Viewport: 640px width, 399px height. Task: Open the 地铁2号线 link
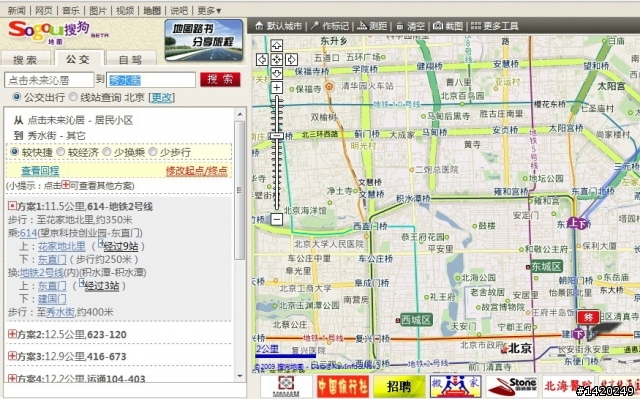(42, 272)
